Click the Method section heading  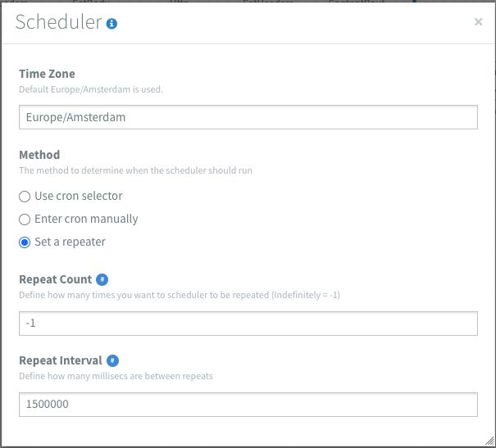39,154
